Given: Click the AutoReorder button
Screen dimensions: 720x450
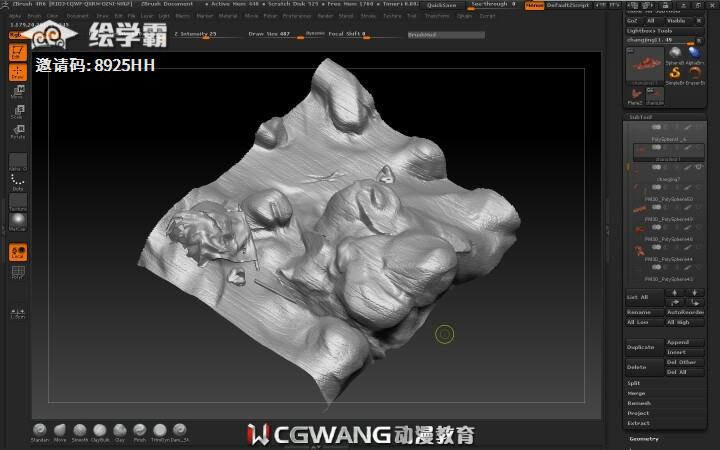Looking at the screenshot, I should (685, 312).
